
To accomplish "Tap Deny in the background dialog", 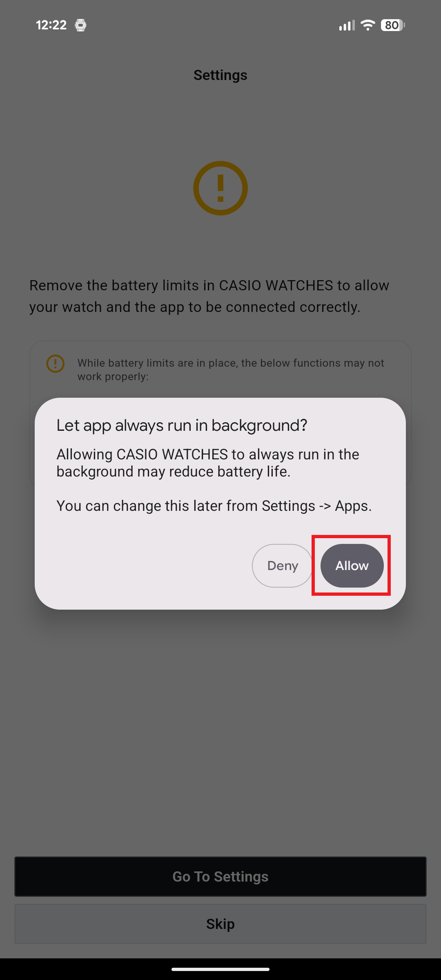I will coord(283,566).
